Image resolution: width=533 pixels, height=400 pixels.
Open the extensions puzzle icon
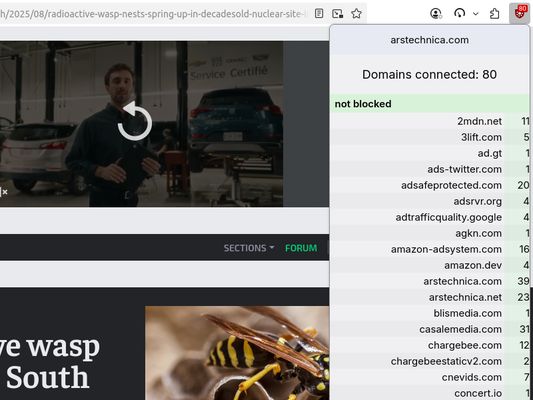[495, 14]
